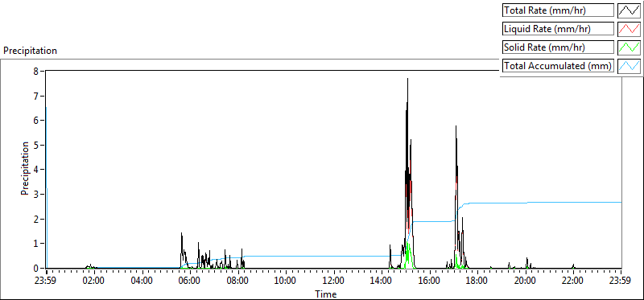Click the Solid Rate green line icon
The image size is (644, 300).
pyautogui.click(x=629, y=47)
